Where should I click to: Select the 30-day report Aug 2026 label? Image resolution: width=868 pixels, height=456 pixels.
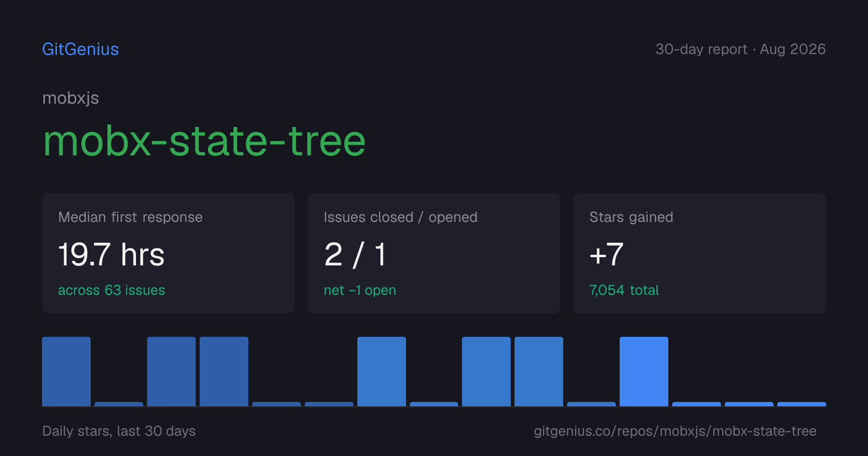tap(740, 49)
